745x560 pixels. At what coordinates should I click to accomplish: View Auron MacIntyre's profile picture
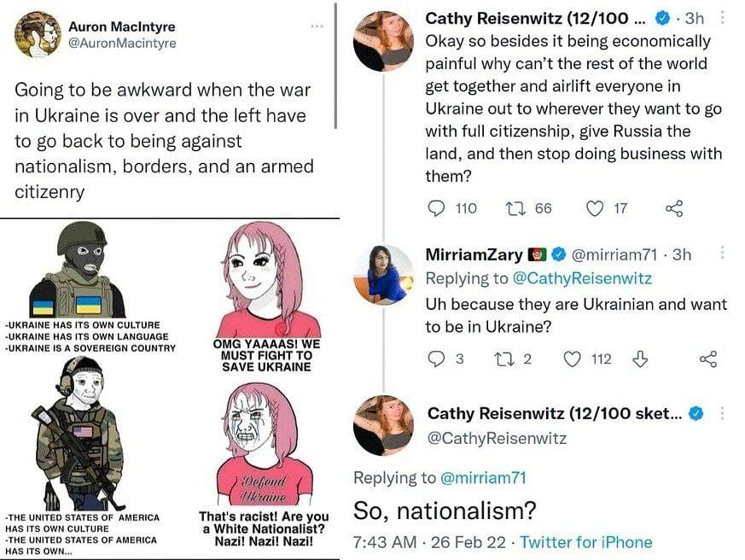(37, 35)
